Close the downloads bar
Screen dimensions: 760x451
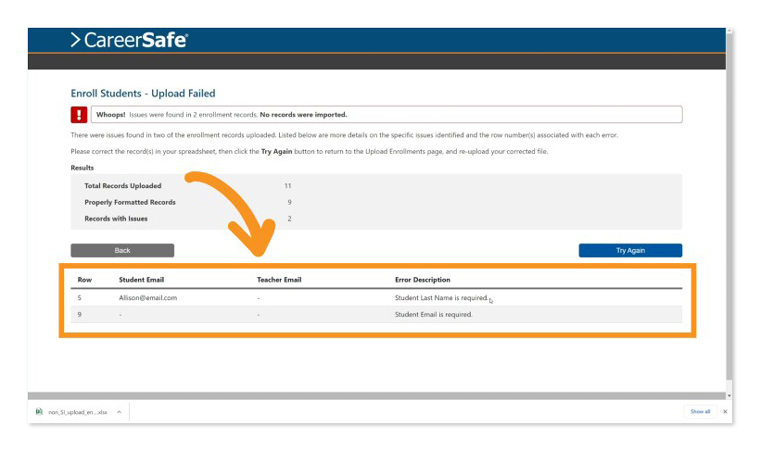point(725,411)
